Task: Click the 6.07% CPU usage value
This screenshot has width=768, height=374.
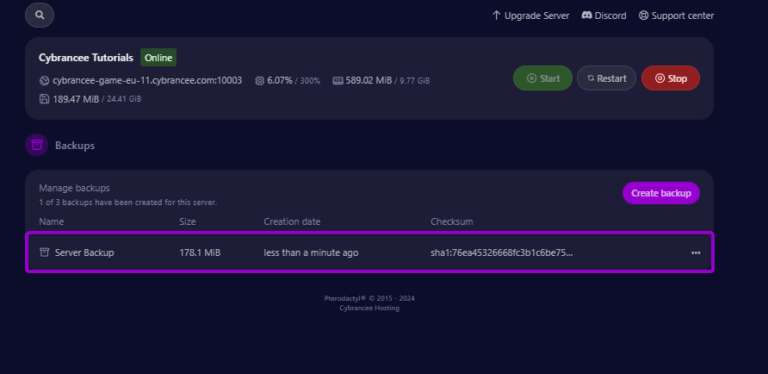Action: click(280, 80)
